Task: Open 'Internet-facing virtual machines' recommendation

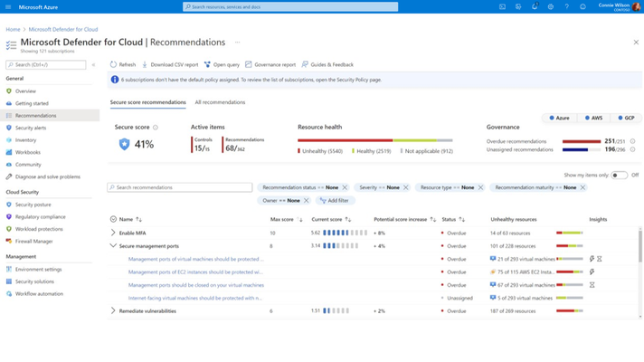Action: pos(194,298)
